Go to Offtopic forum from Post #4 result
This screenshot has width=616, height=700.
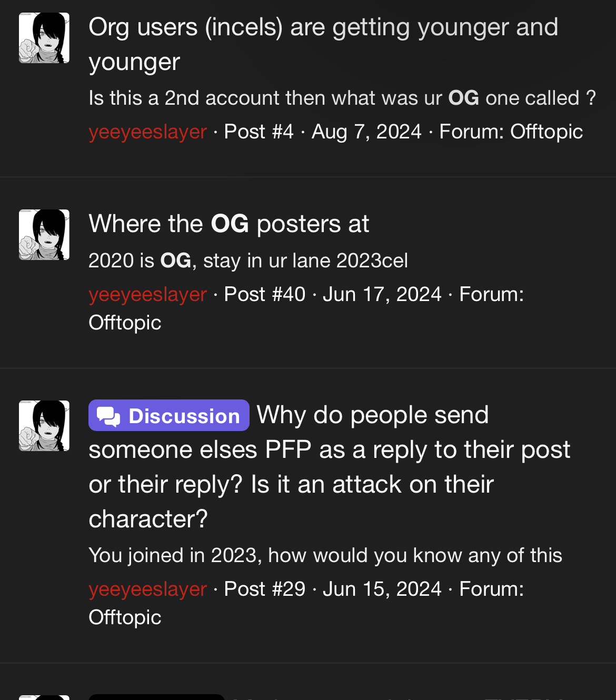tap(547, 132)
